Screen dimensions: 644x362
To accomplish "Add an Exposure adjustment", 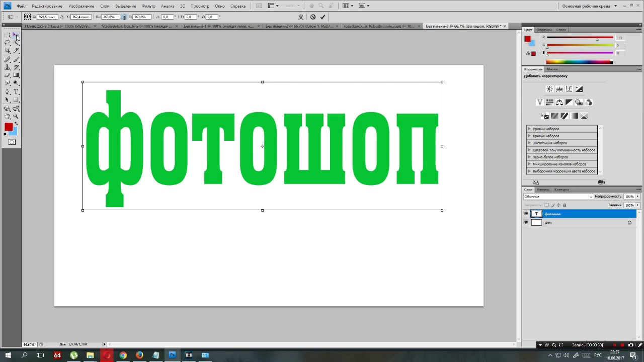I will 579,89.
